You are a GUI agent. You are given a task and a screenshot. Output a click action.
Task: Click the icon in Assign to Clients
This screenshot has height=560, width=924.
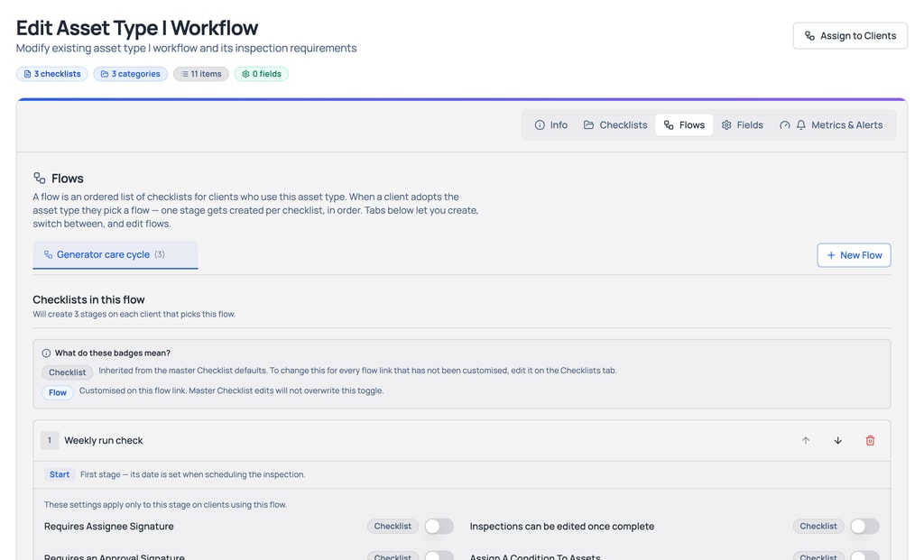click(x=809, y=36)
